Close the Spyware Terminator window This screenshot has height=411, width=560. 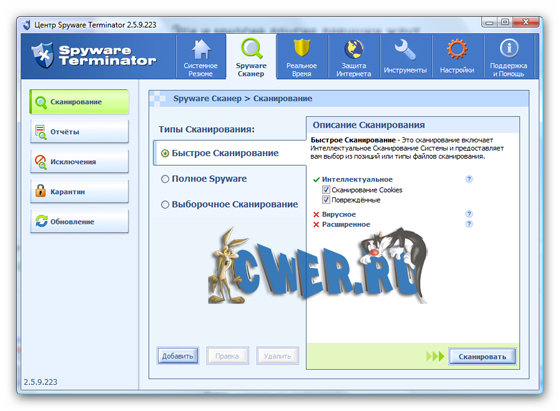[526, 22]
